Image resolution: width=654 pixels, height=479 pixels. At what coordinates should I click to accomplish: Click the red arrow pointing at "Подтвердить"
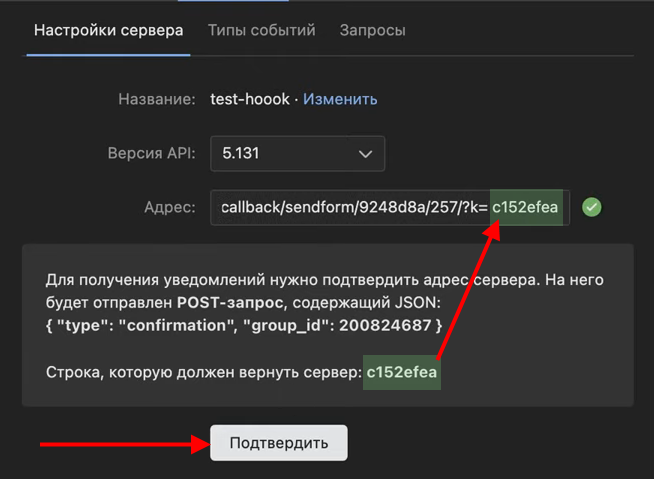[x=118, y=442]
